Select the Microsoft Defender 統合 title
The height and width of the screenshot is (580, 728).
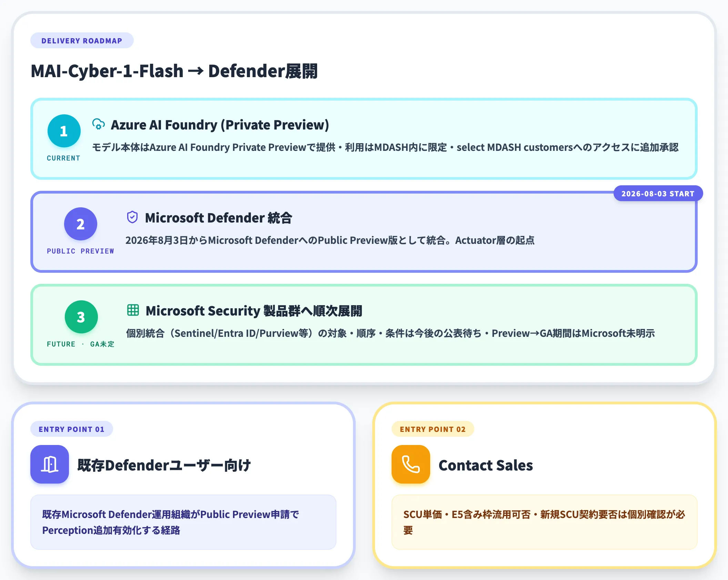(x=219, y=218)
